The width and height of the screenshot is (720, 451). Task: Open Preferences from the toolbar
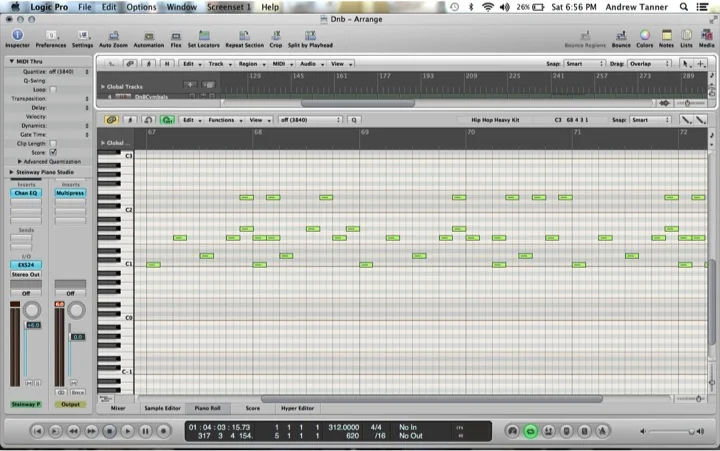(x=51, y=39)
